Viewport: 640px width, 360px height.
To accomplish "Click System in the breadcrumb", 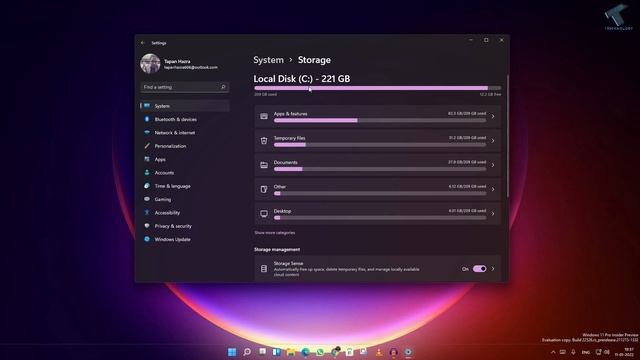I will pos(268,60).
